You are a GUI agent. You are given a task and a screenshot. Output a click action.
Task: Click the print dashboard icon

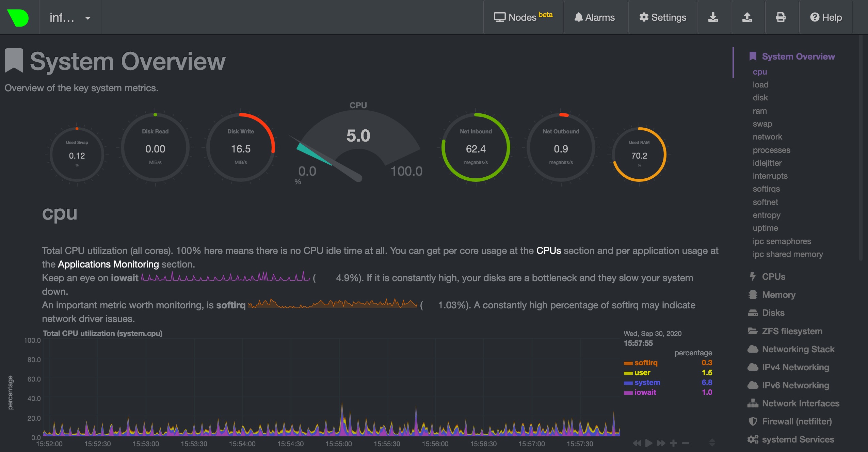781,17
